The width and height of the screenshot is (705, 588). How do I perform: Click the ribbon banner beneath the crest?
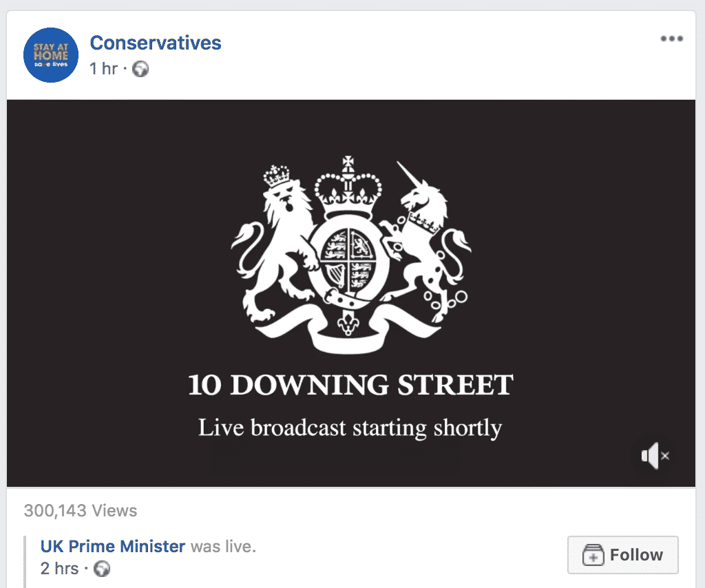[348, 330]
